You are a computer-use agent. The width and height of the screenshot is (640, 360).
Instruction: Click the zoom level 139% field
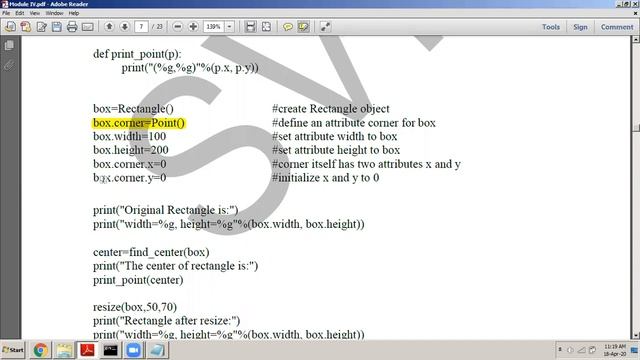[214, 27]
